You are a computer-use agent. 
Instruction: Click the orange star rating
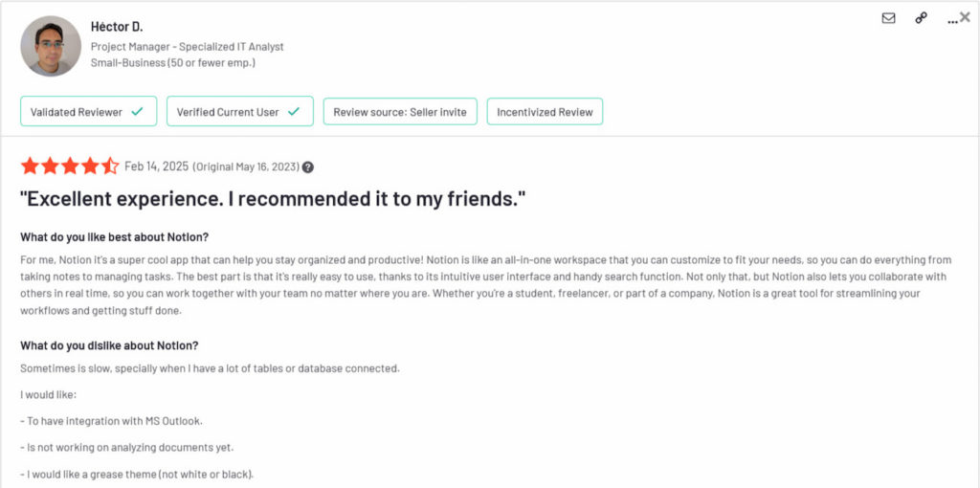(69, 166)
